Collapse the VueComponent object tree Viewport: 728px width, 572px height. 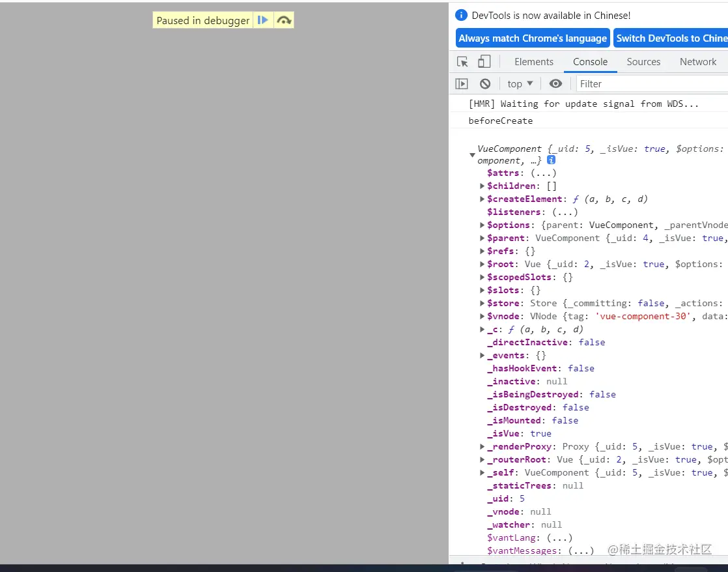(472, 155)
